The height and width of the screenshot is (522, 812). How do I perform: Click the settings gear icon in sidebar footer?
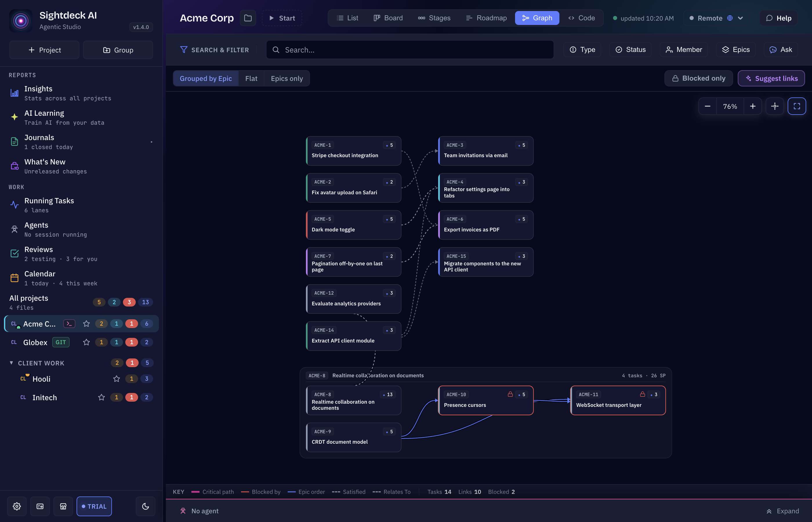point(17,506)
